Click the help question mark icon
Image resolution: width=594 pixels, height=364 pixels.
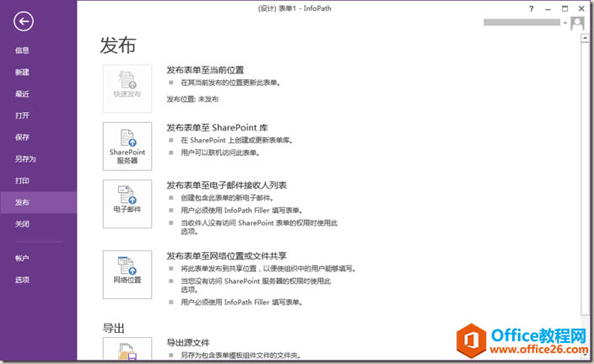pyautogui.click(x=532, y=8)
